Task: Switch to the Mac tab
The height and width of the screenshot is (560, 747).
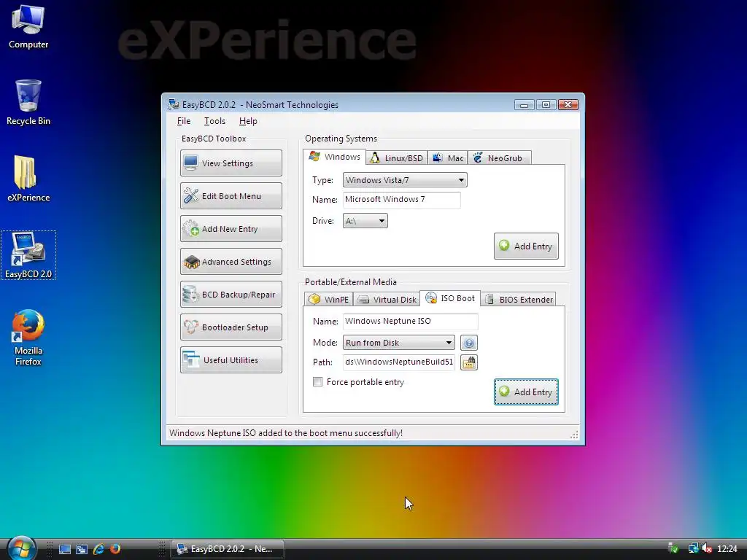Action: (x=448, y=158)
